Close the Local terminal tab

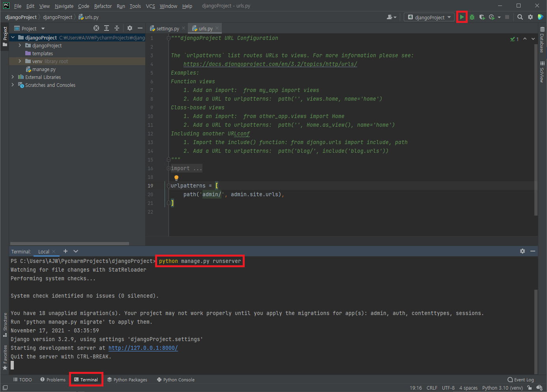pos(54,251)
